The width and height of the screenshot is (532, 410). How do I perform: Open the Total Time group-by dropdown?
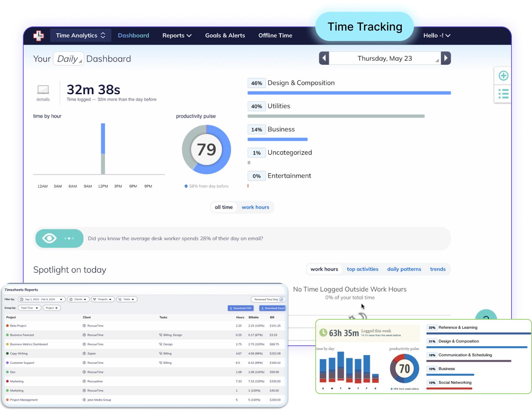(30, 308)
